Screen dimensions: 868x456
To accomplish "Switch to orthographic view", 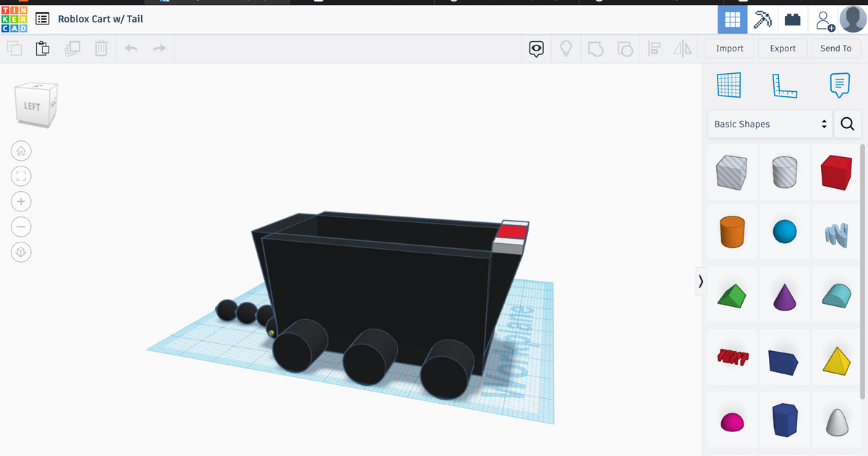I will tap(21, 252).
